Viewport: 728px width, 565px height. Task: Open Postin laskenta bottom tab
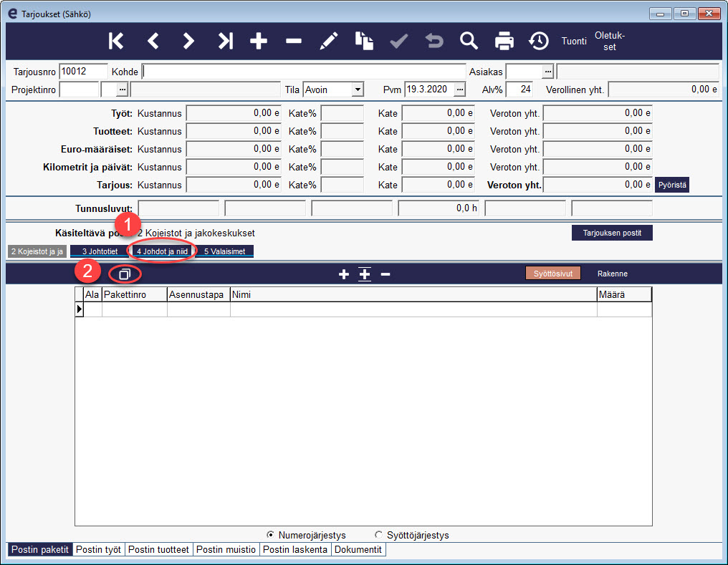coord(294,550)
